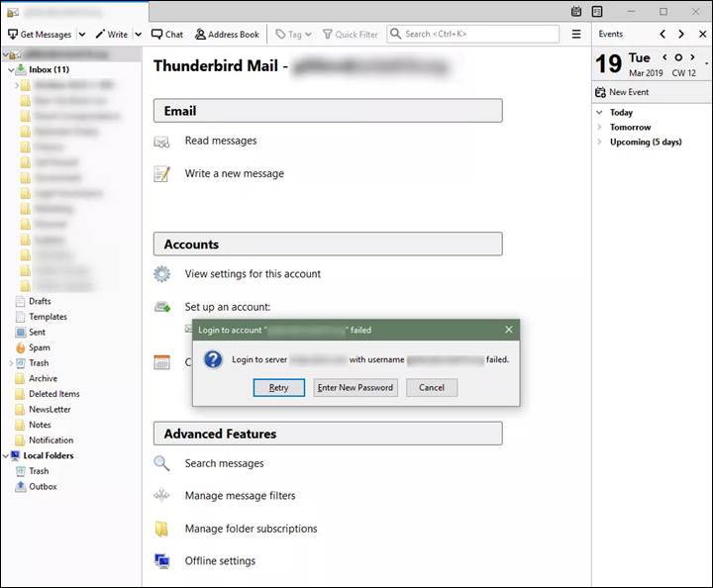
Task: Open the Get Messages dropdown arrow
Action: point(82,34)
